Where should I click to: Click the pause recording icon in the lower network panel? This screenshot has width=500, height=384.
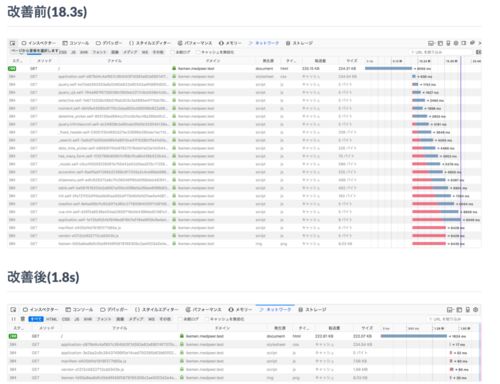click(x=14, y=319)
